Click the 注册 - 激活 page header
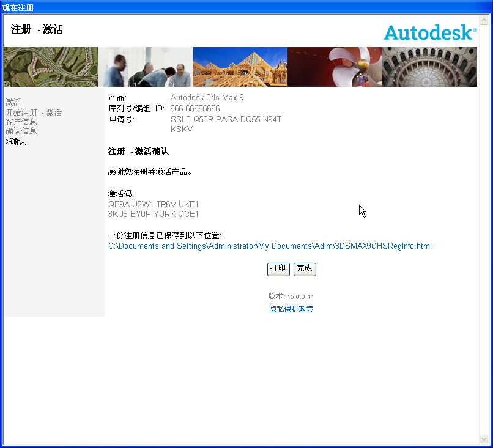This screenshot has height=448, width=493. pyautogui.click(x=37, y=29)
